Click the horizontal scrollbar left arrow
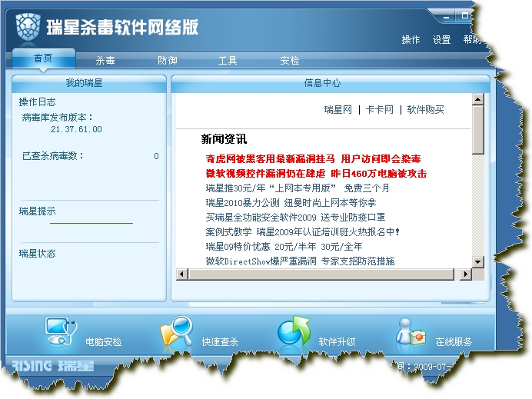This screenshot has width=532, height=399. click(x=182, y=274)
